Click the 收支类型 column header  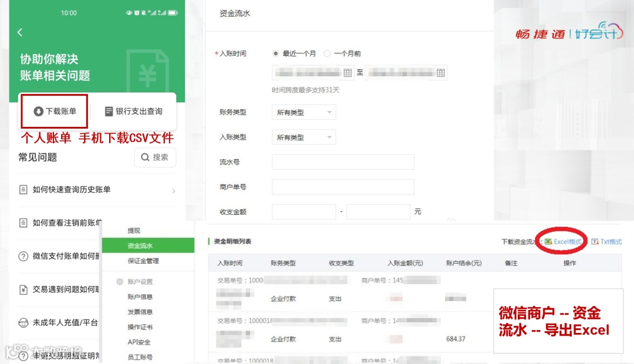341,263
